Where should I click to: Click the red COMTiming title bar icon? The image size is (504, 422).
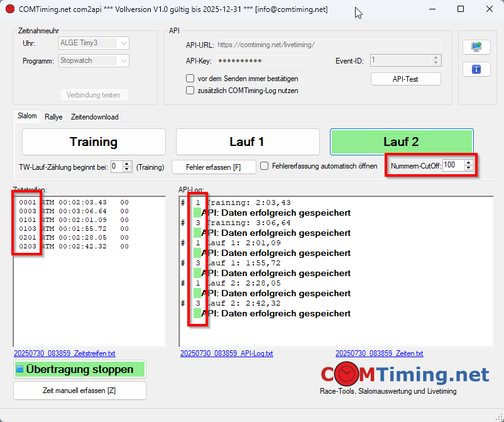(x=10, y=9)
